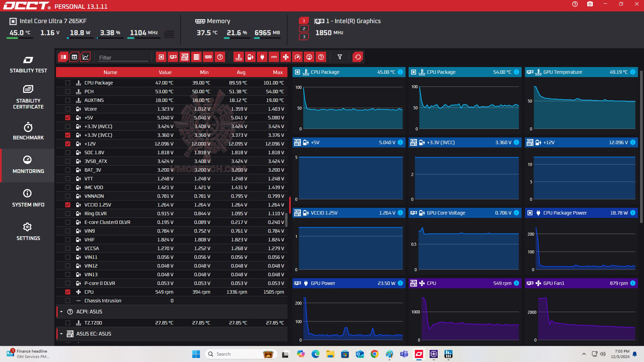Open the System Info section
This screenshot has width=644, height=362.
(x=28, y=198)
